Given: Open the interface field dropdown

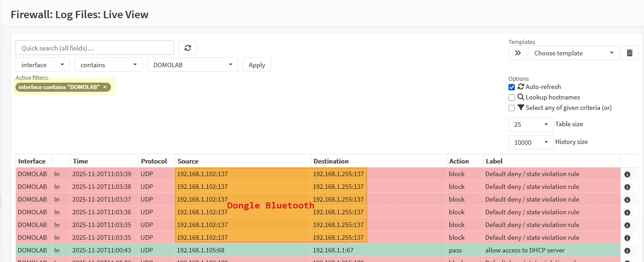Looking at the screenshot, I should [x=43, y=65].
